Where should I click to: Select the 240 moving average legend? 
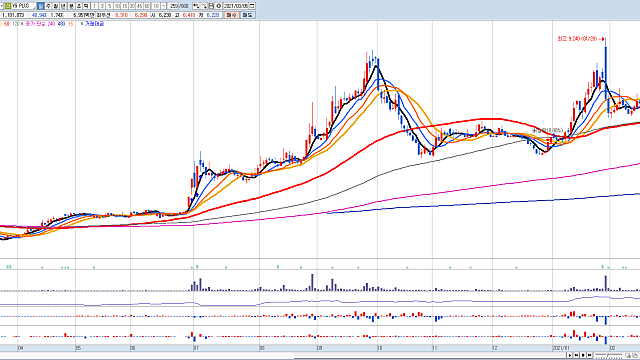(51, 24)
